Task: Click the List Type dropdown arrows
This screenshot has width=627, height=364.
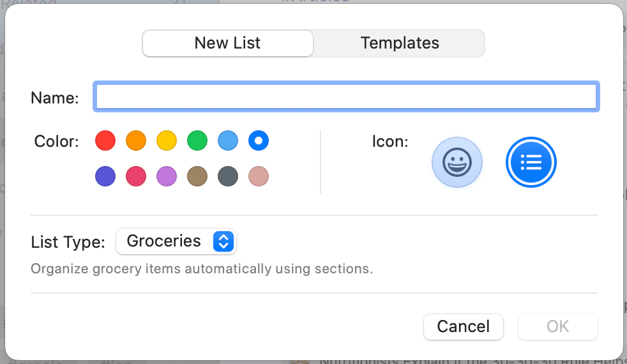Action: [223, 241]
